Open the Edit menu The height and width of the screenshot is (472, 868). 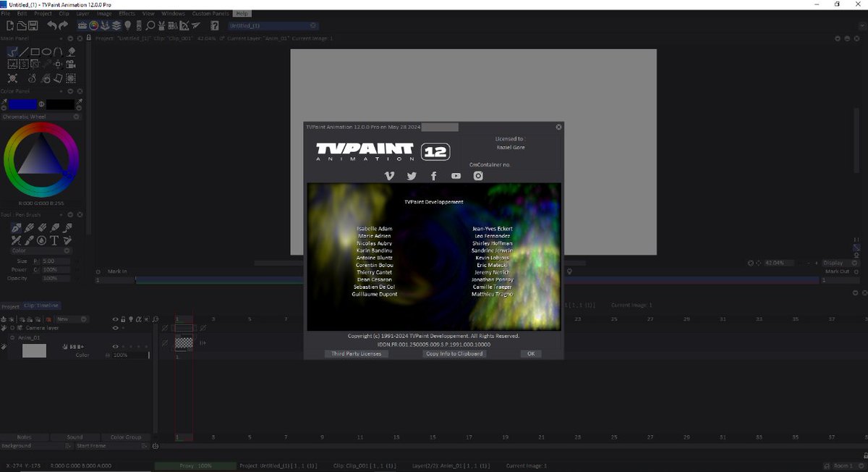22,14
